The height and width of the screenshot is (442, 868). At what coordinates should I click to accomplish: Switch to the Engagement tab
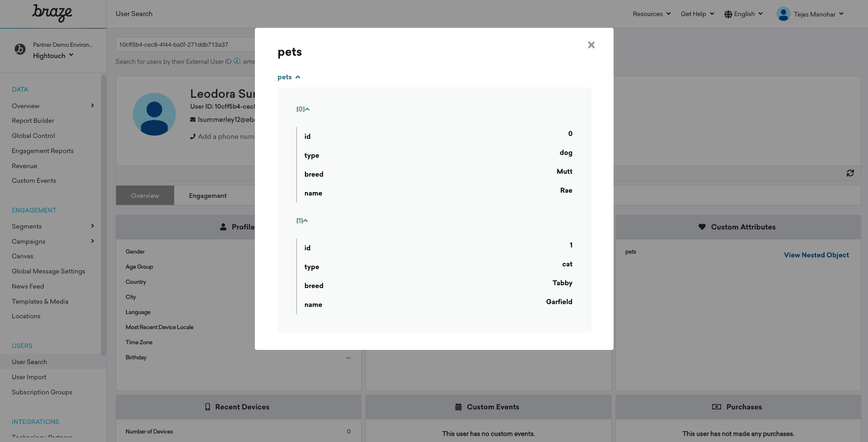click(208, 195)
